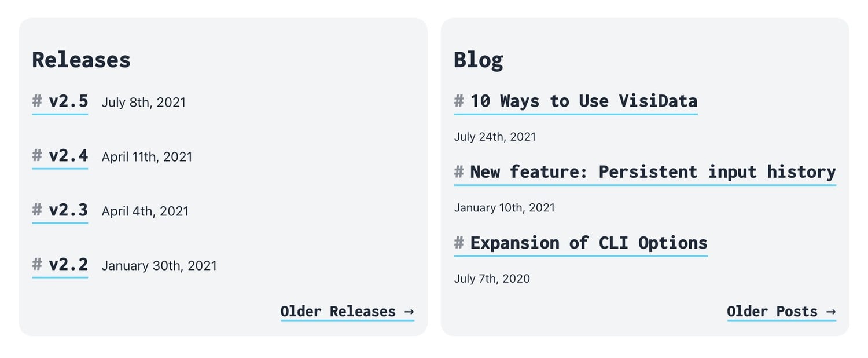868x358 pixels.
Task: Open the 10 Ways to Use VisiData post
Action: coord(584,101)
